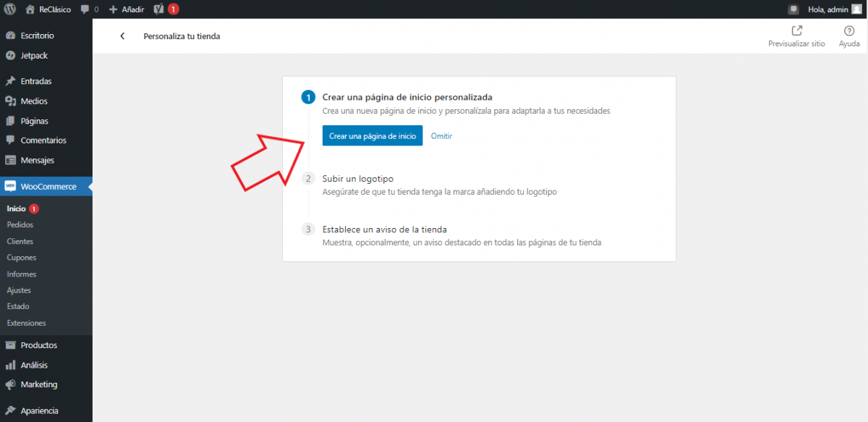Open the Marketing sidebar item
868x422 pixels.
pos(38,384)
